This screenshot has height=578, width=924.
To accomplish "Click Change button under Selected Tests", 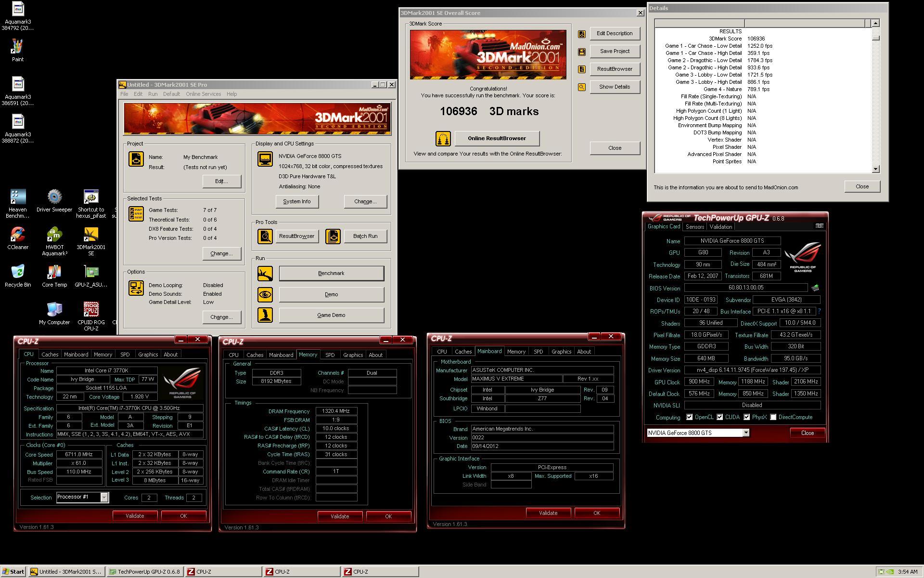I will tap(221, 254).
